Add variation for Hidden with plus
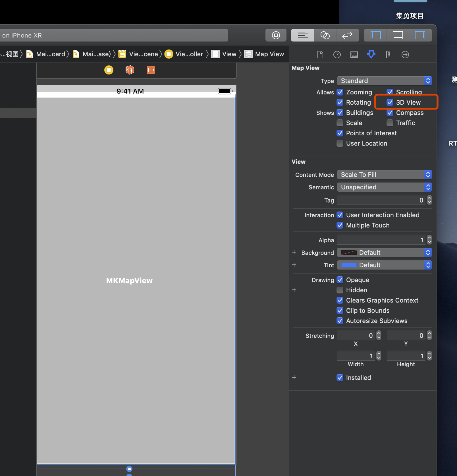Image resolution: width=457 pixels, height=476 pixels. tap(294, 290)
